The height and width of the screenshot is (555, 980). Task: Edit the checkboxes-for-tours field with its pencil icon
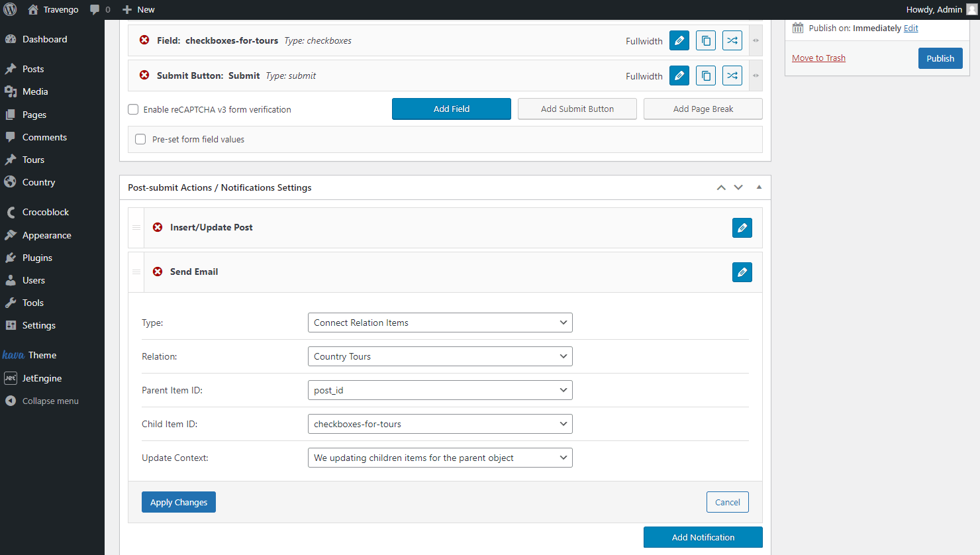679,40
